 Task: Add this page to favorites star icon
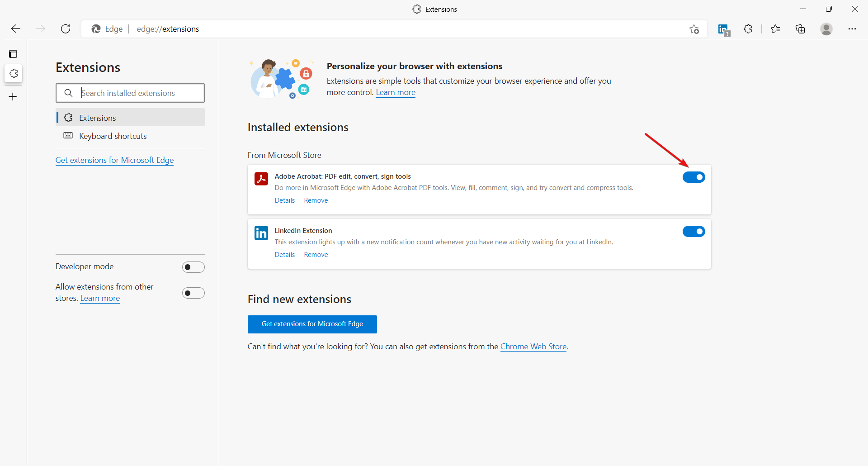694,29
